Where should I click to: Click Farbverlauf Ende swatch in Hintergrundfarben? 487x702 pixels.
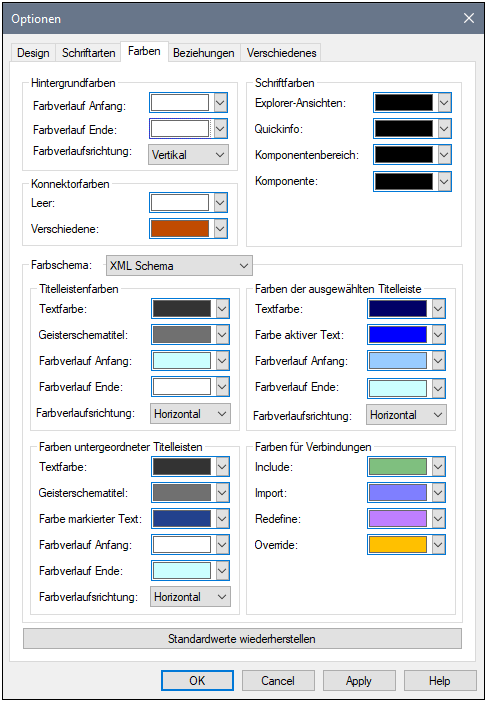coord(180,129)
